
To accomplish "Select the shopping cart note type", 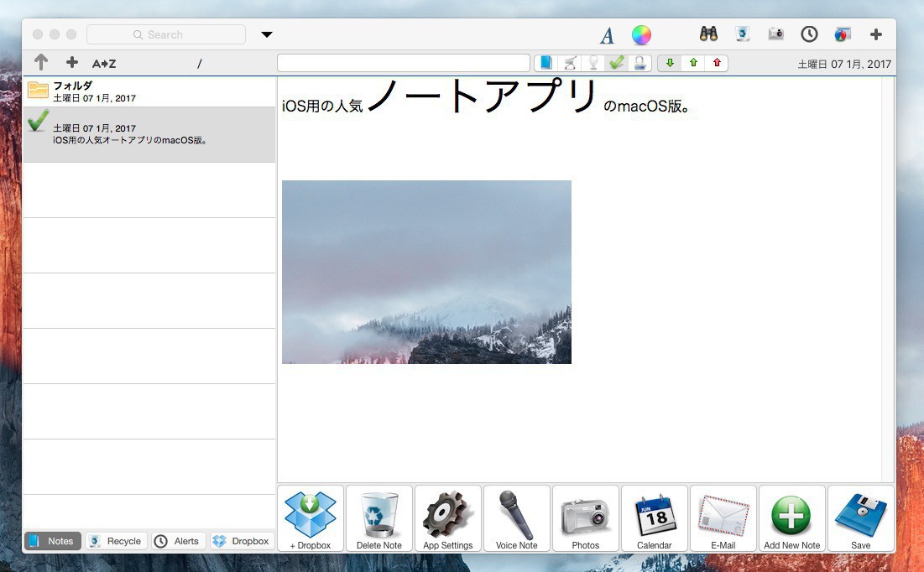I will [x=570, y=63].
